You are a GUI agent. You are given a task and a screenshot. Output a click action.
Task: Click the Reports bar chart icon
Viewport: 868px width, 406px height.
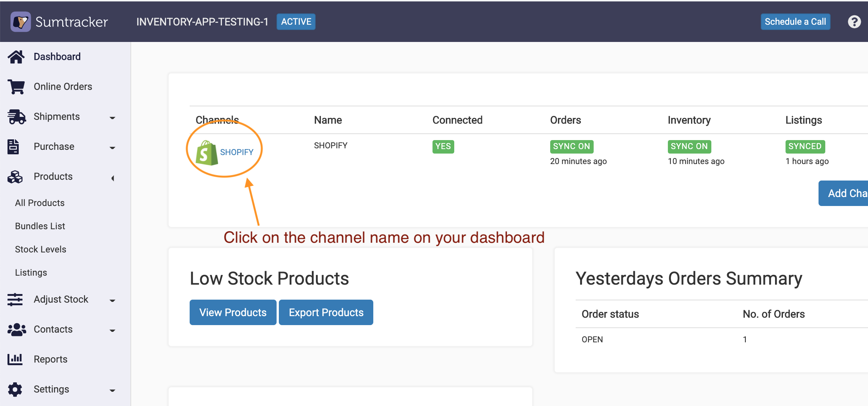(x=15, y=360)
